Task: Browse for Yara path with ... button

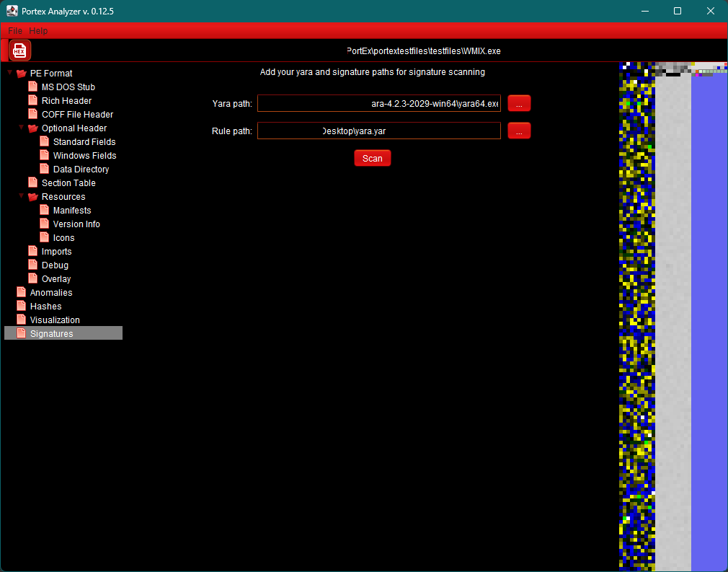Action: point(519,103)
